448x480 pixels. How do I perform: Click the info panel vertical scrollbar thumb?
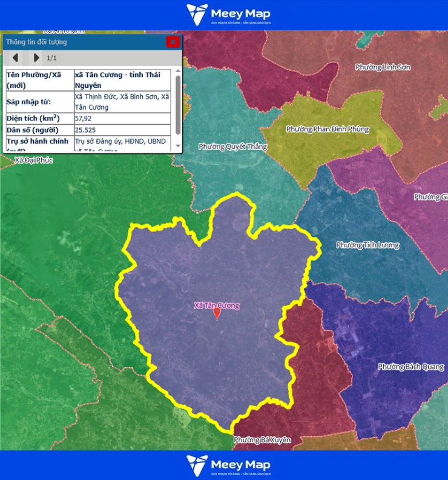pos(177,104)
